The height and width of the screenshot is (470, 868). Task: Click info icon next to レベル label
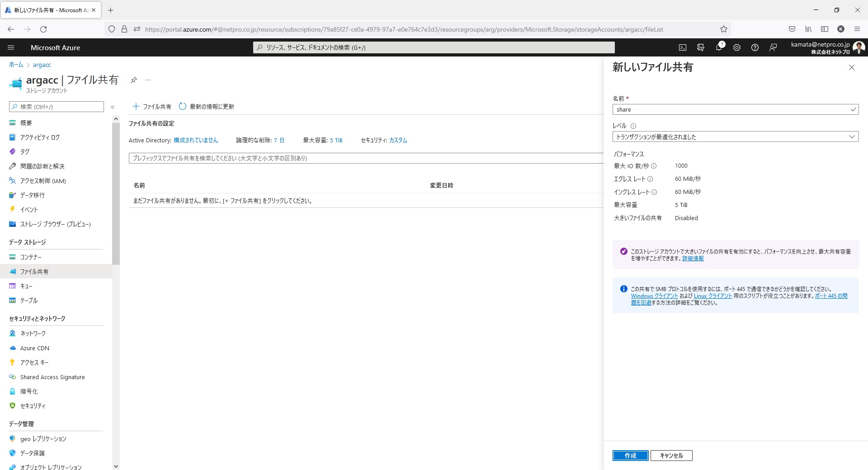pyautogui.click(x=633, y=126)
